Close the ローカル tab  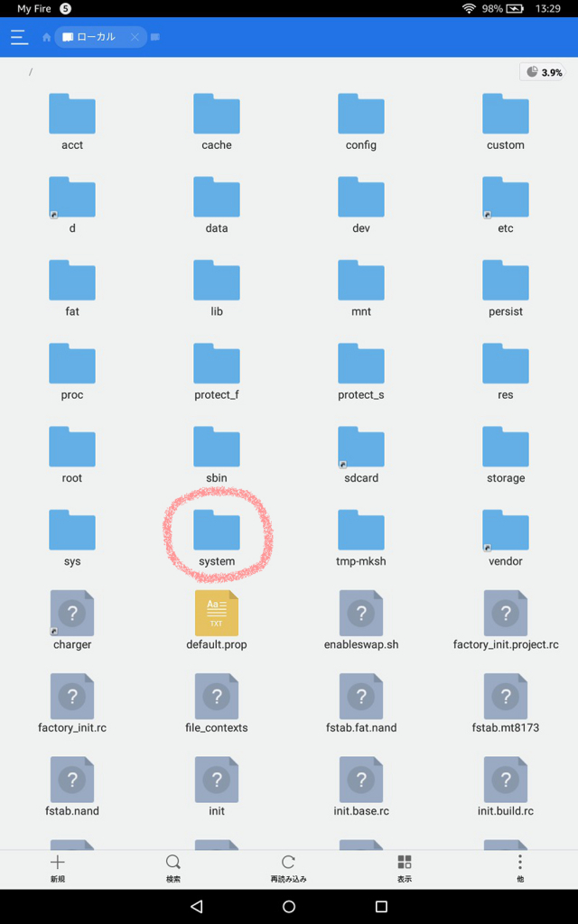[x=135, y=37]
